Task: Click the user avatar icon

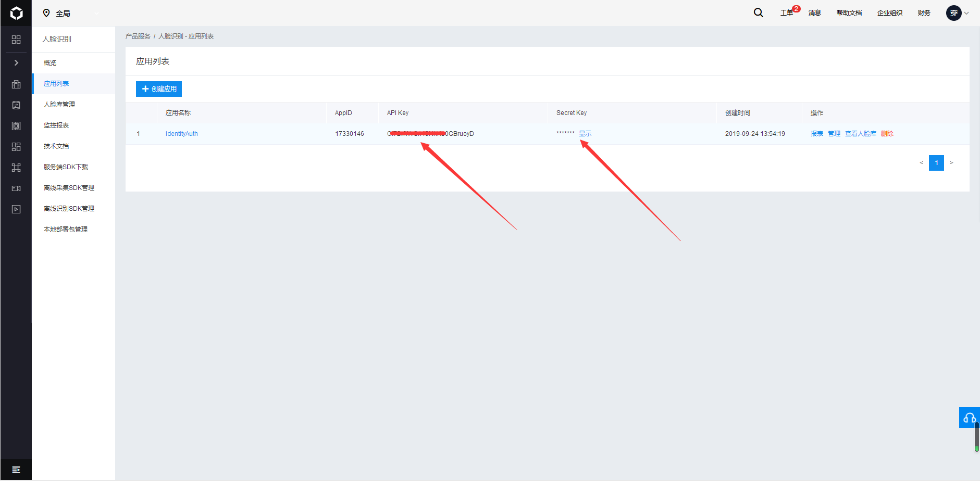Action: pos(953,13)
